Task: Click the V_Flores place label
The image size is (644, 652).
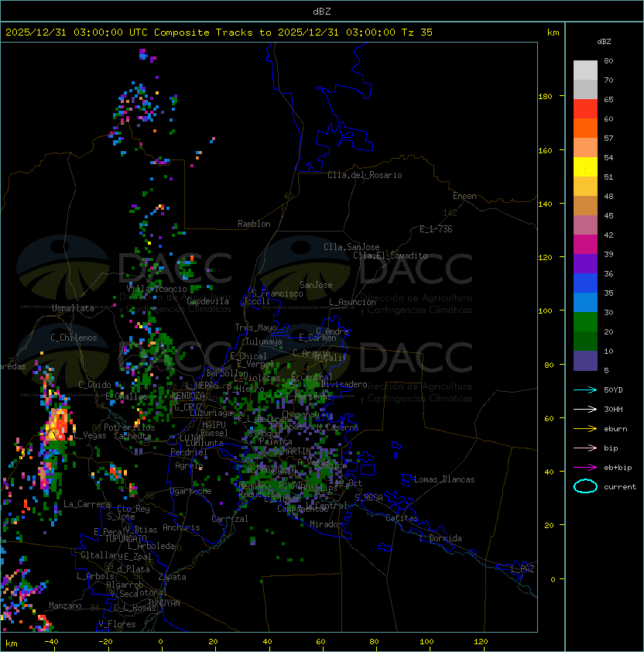Action: point(117,624)
